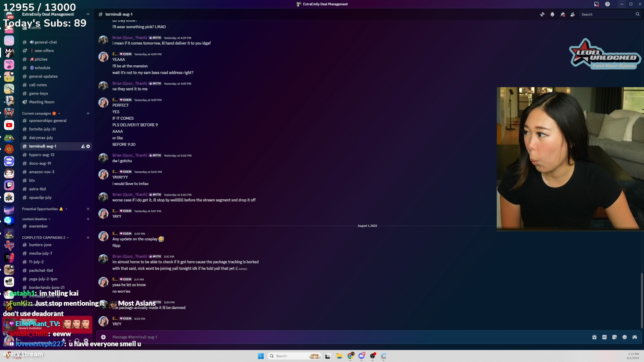Open hyperx-aug-13 channel
644x362 pixels.
pyautogui.click(x=56, y=155)
